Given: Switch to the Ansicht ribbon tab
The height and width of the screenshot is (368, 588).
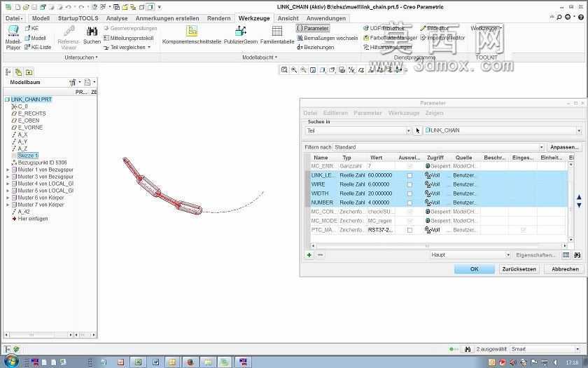Looking at the screenshot, I should point(288,18).
